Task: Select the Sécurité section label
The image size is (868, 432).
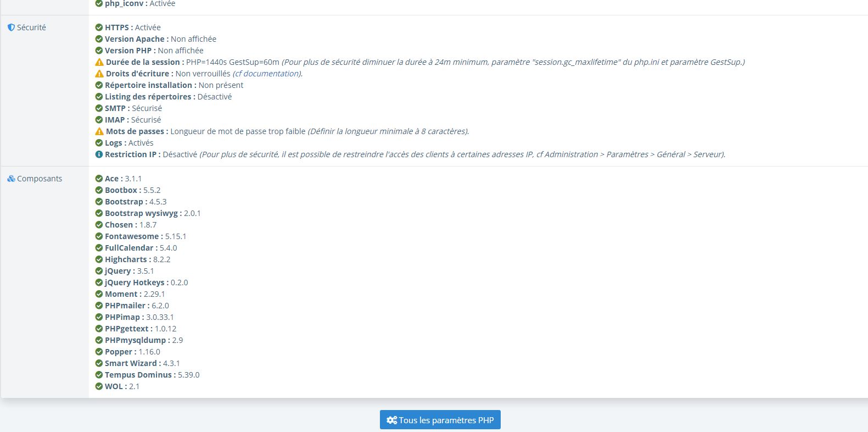Action: (x=31, y=27)
